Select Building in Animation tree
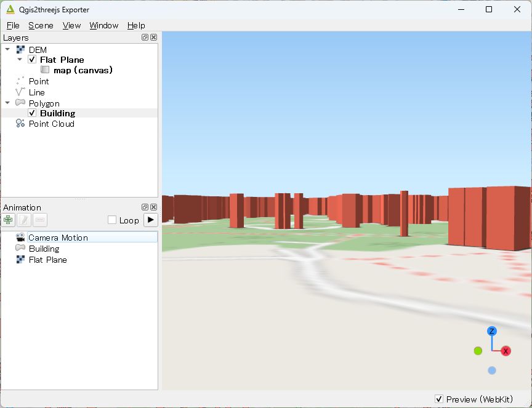The height and width of the screenshot is (408, 532). [x=44, y=249]
